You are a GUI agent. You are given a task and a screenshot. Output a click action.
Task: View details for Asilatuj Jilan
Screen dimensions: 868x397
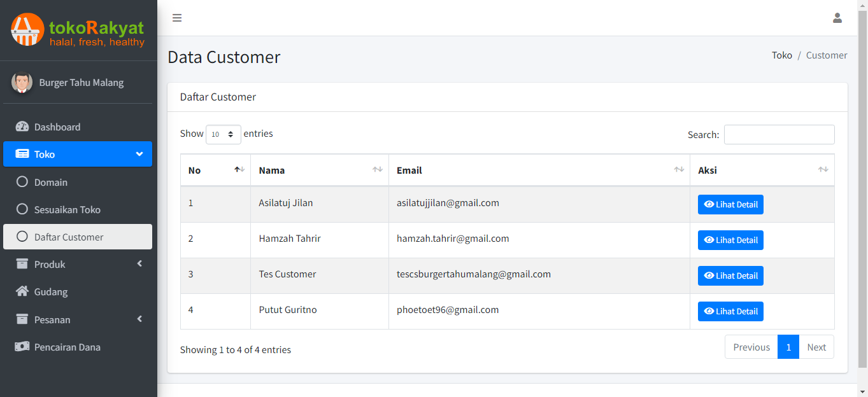coord(730,204)
